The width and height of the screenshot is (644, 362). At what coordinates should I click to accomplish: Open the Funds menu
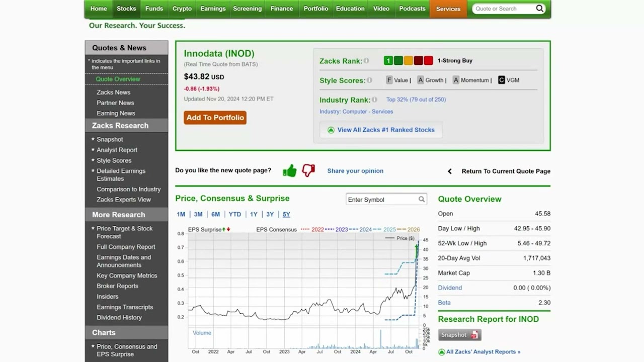pos(154,9)
